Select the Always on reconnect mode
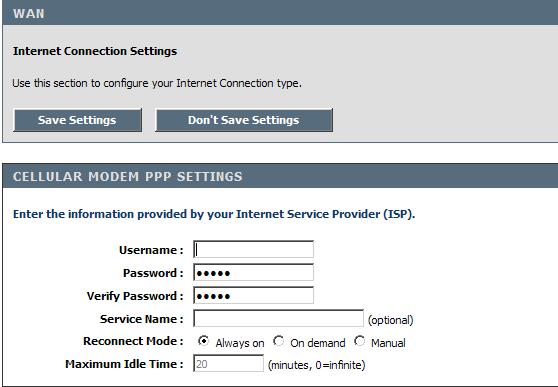The image size is (558, 387). click(x=203, y=341)
